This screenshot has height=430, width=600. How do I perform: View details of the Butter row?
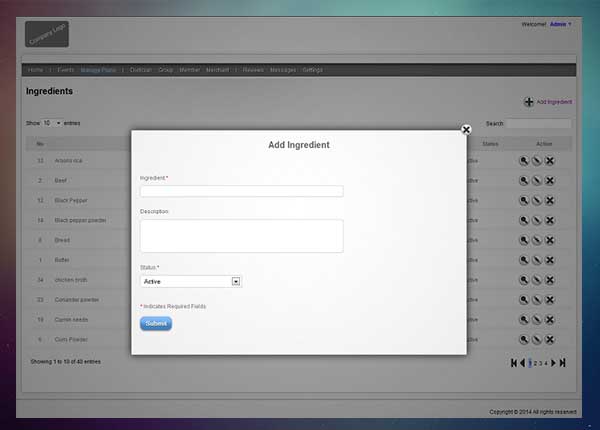tap(523, 260)
